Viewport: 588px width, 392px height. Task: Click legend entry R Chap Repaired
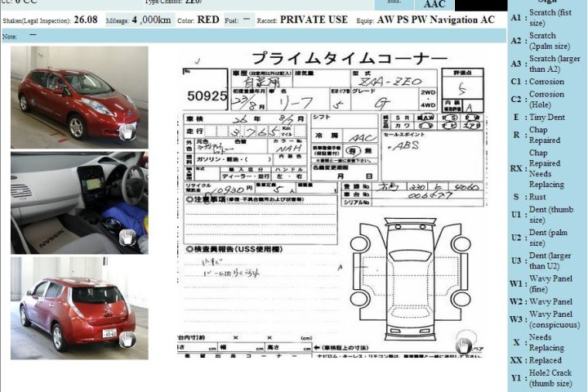pyautogui.click(x=537, y=135)
